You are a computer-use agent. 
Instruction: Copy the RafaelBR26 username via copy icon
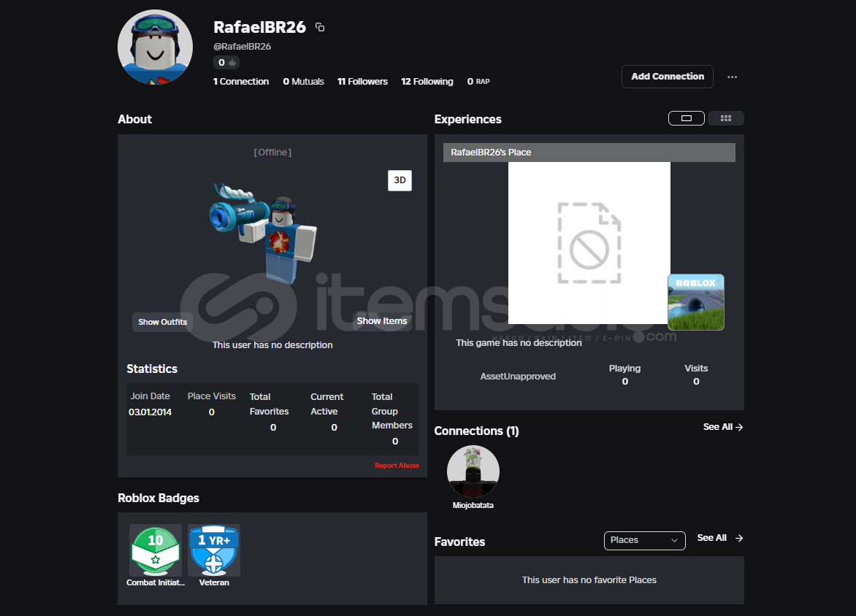320,27
